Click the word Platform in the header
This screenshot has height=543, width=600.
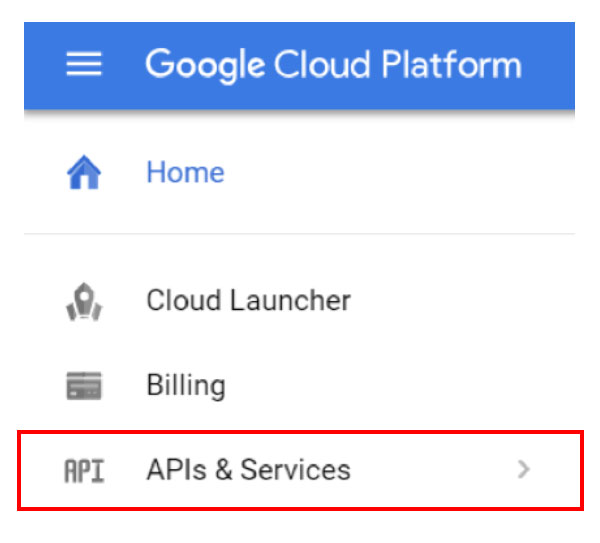pyautogui.click(x=452, y=64)
